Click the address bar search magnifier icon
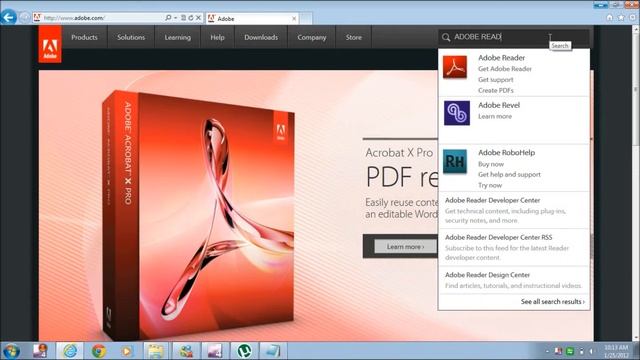The image size is (640, 360). coord(168,18)
